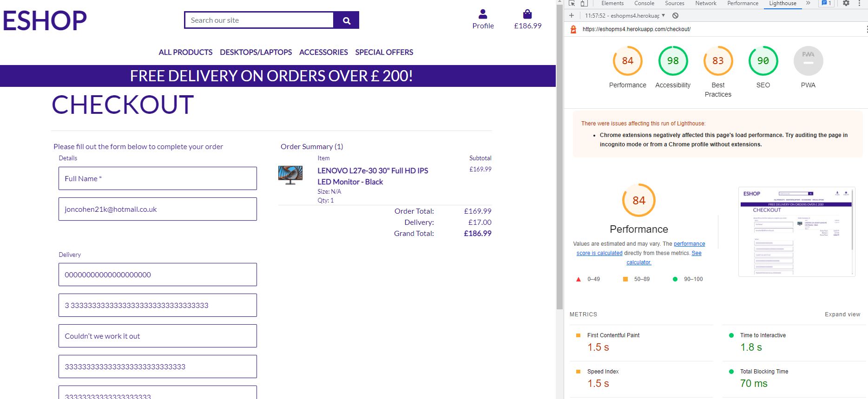
Task: Switch to the Console tab
Action: tap(644, 3)
